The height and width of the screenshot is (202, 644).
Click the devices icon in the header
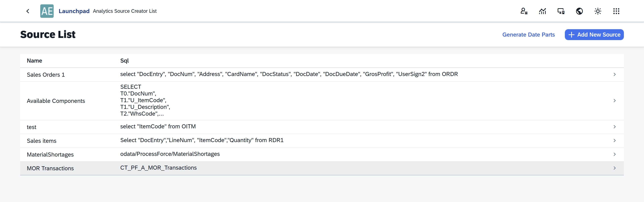click(x=561, y=11)
